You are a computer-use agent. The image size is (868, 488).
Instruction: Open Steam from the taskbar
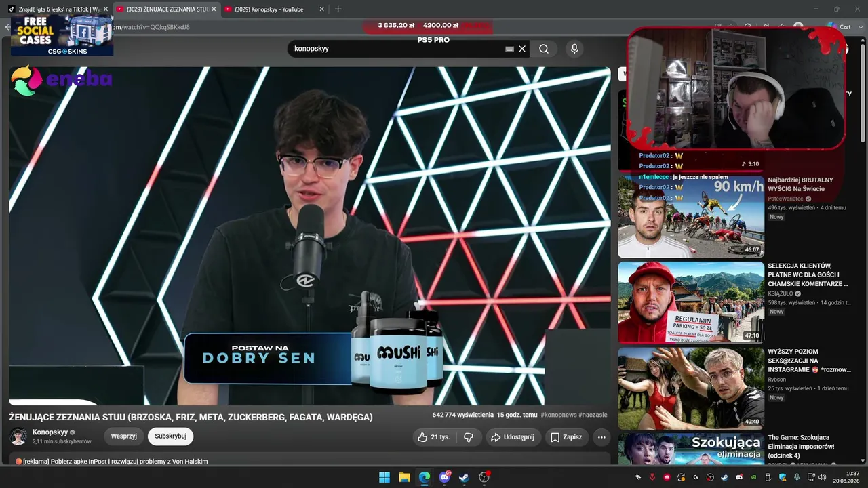[464, 477]
